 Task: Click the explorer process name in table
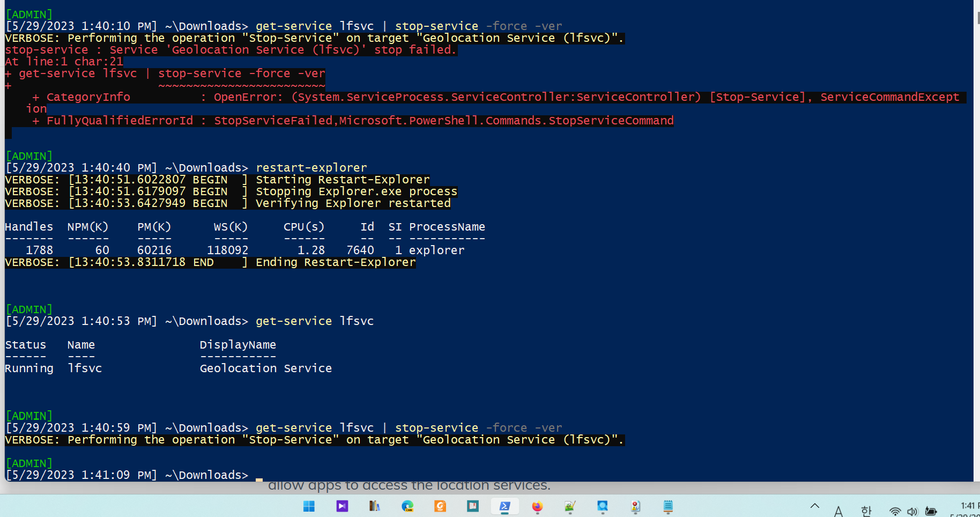click(x=436, y=250)
